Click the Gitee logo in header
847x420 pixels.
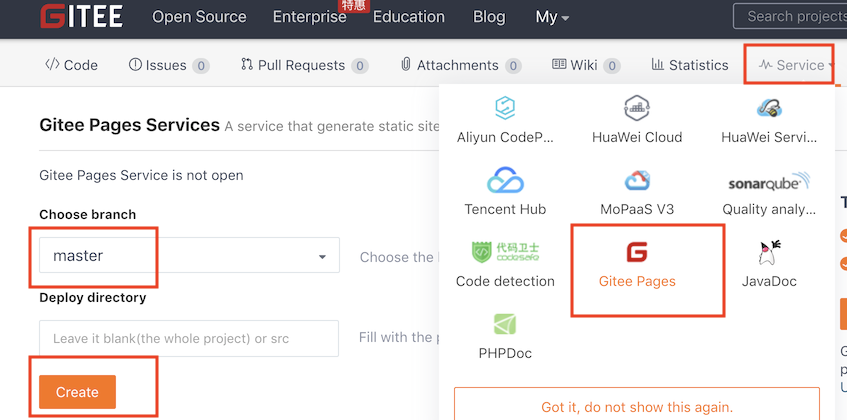[83, 17]
